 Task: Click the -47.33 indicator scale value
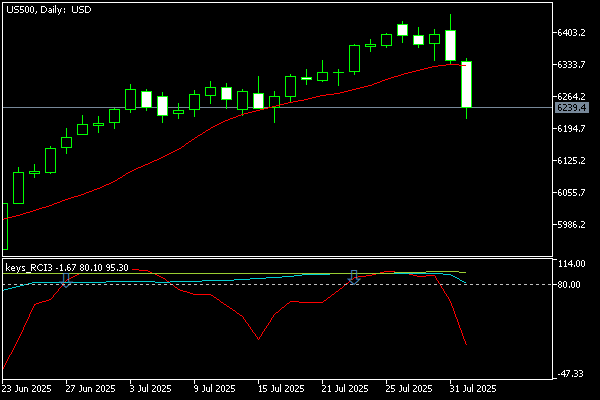(570, 374)
